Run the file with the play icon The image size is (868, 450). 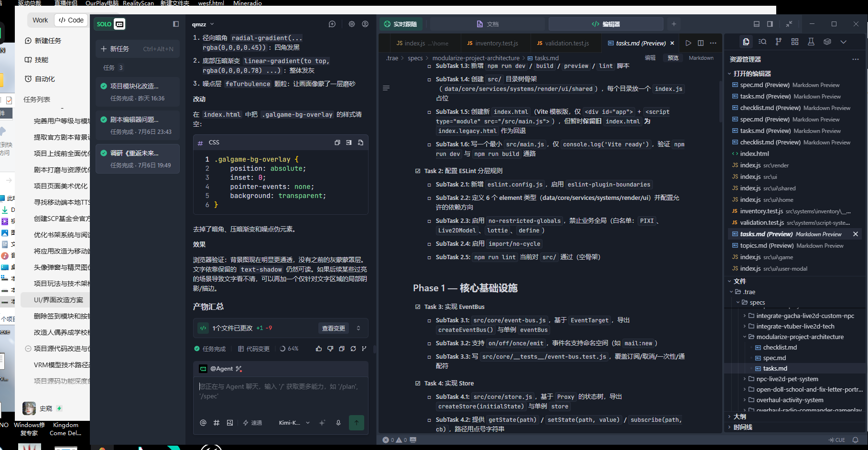pyautogui.click(x=688, y=43)
